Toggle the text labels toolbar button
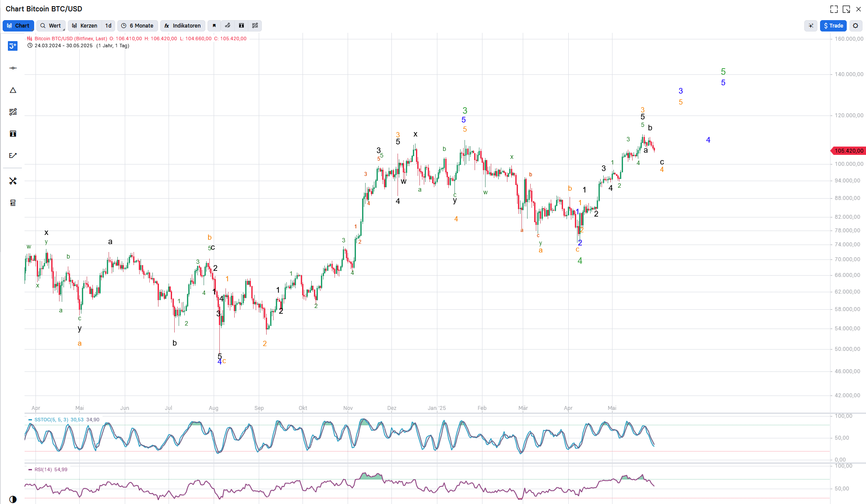Viewport: 866px width, 504px height. pos(241,26)
